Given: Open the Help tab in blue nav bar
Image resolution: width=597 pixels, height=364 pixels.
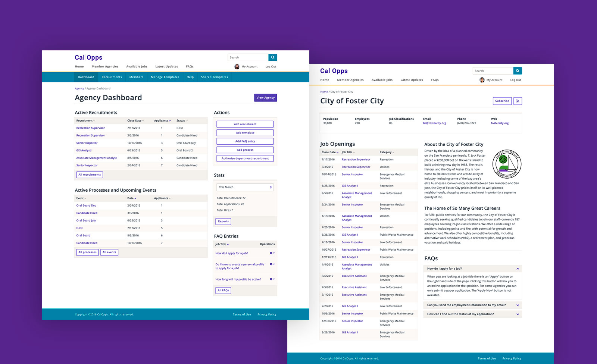Looking at the screenshot, I should pos(190,77).
